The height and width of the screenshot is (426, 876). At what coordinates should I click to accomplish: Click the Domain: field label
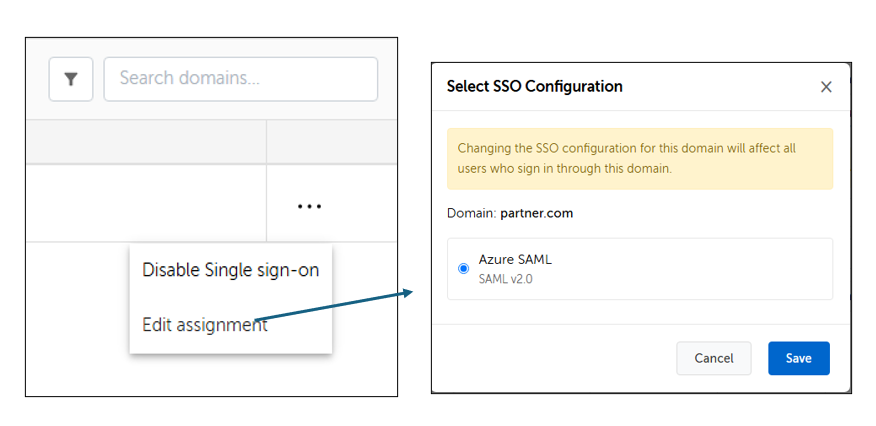[x=472, y=213]
